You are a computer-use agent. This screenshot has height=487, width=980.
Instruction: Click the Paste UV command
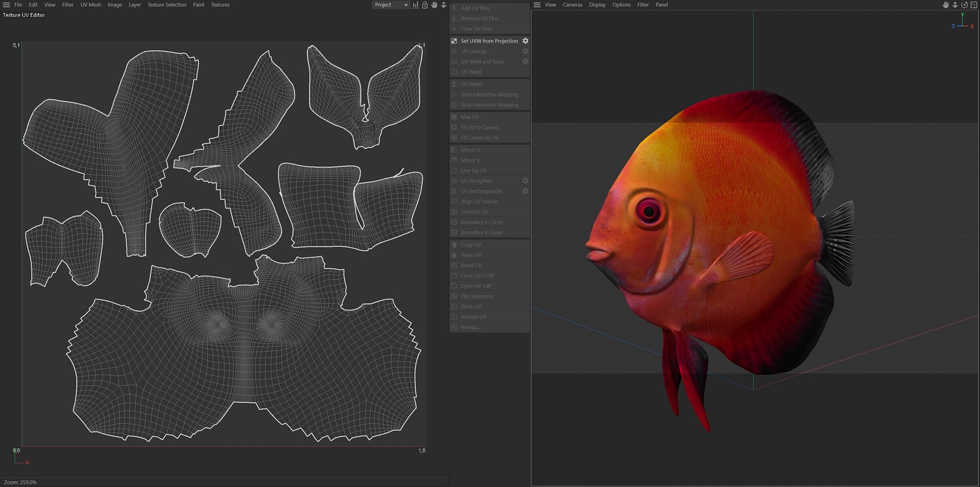click(489, 255)
